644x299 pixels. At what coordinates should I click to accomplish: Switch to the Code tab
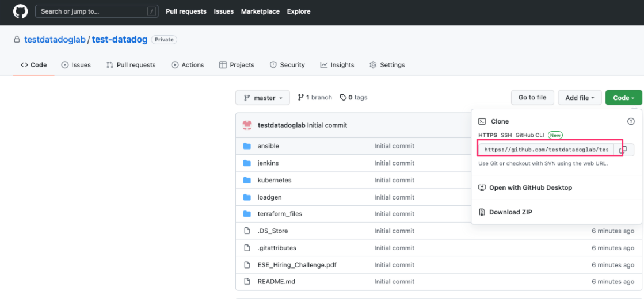34,65
